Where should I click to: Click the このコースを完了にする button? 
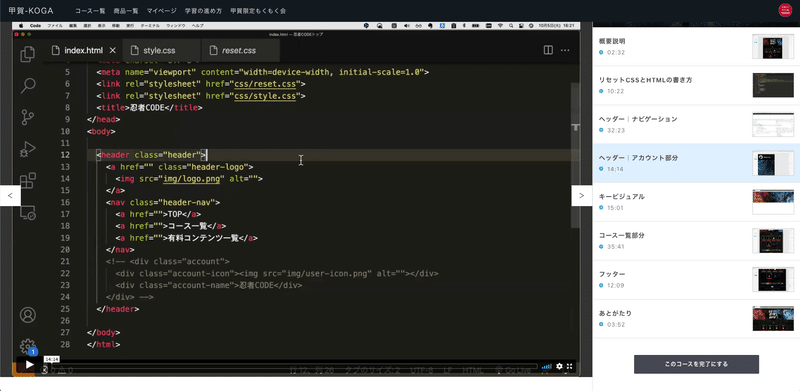[696, 364]
